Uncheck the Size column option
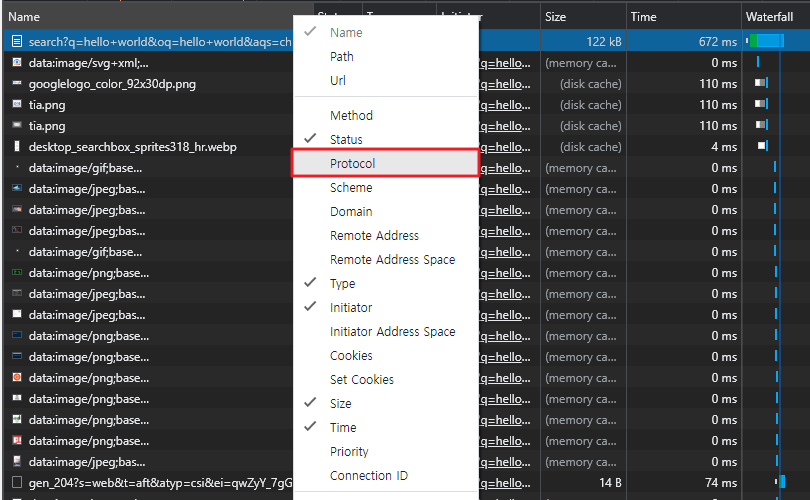810x500 pixels. 385,403
